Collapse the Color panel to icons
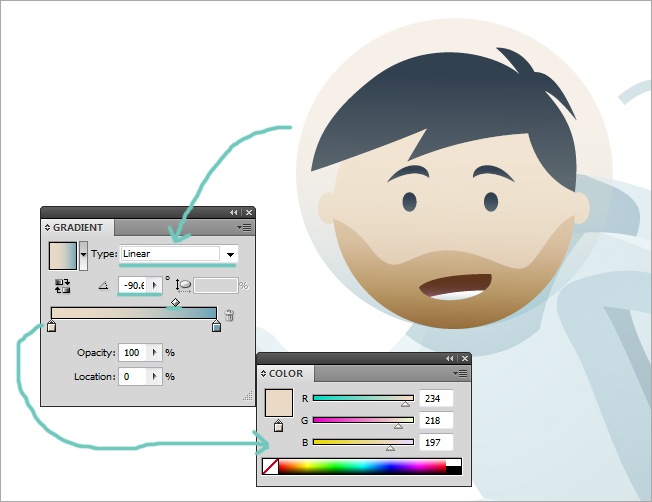 [449, 359]
